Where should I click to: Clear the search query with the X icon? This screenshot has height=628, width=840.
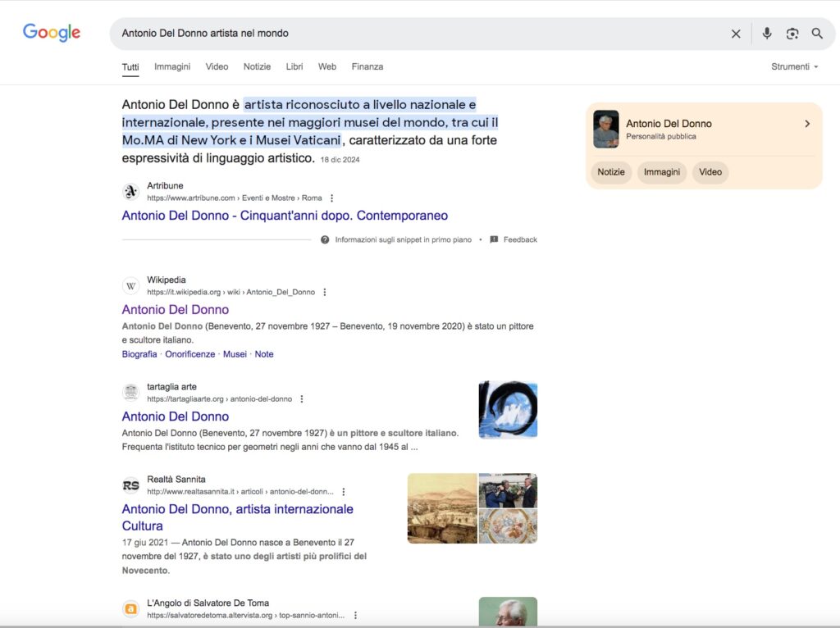pos(736,34)
